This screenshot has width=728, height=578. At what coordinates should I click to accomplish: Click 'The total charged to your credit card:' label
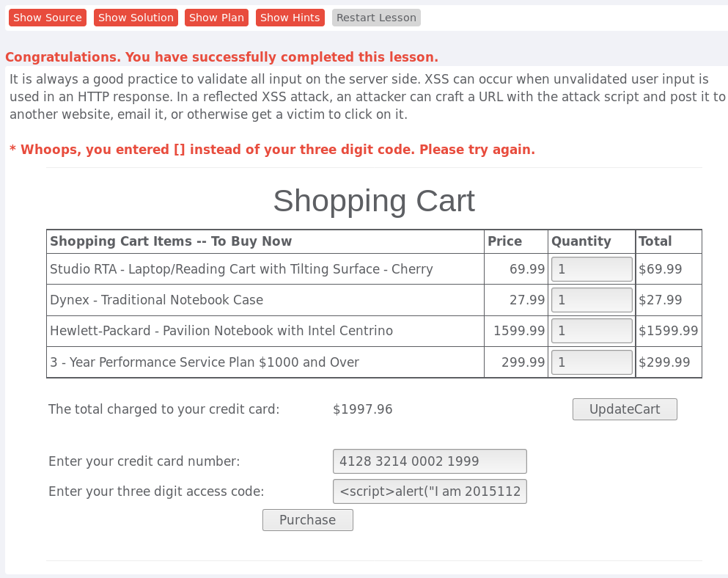(164, 409)
